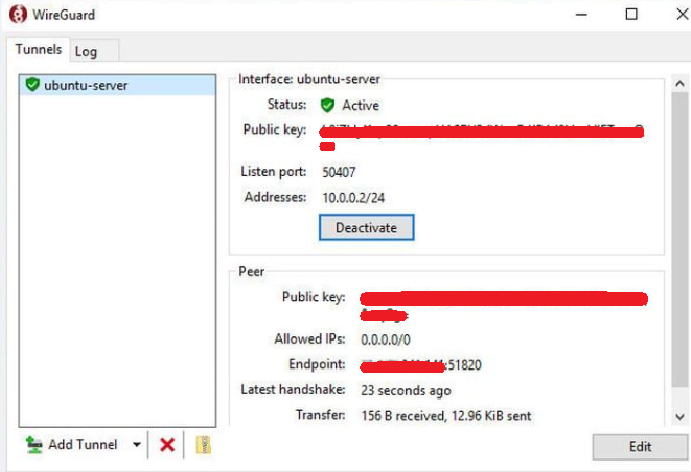Click the endpoint port 51820 text

[x=465, y=365]
